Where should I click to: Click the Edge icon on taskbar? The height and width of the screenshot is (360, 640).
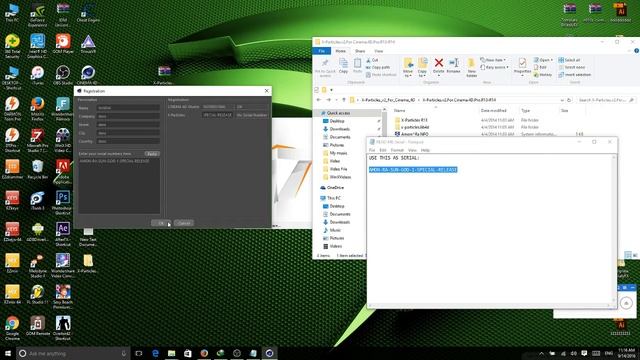click(x=155, y=353)
